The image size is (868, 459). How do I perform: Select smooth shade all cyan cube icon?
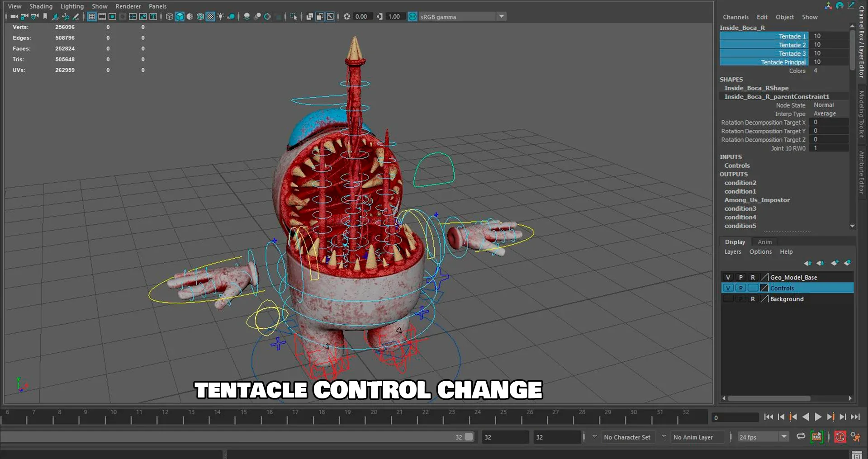tap(180, 17)
